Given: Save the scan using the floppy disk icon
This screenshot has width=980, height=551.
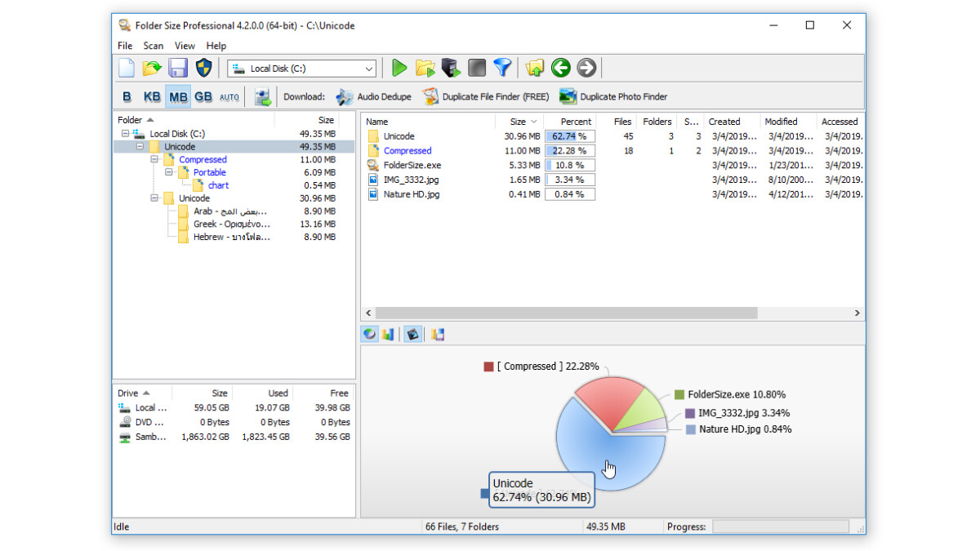Looking at the screenshot, I should (178, 69).
